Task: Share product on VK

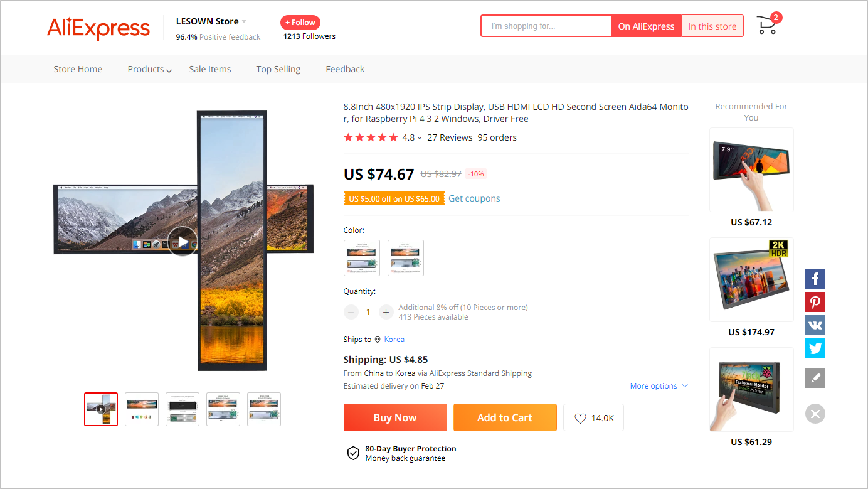Action: pos(815,325)
